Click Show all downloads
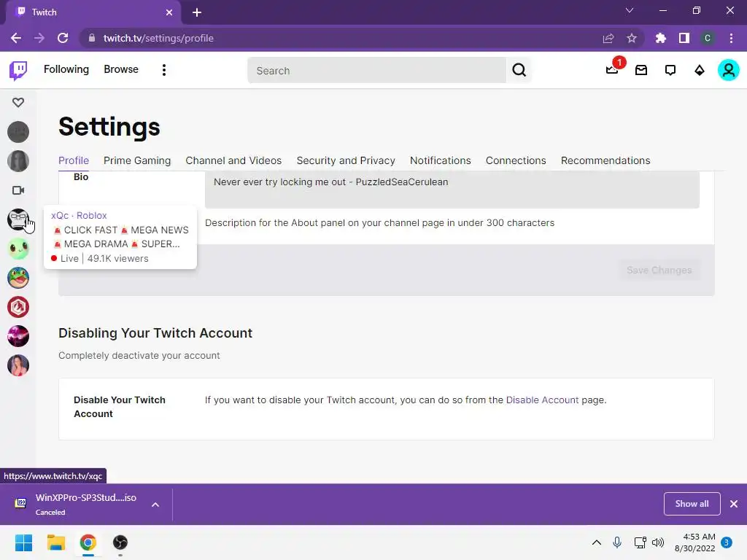747x560 pixels. pos(692,504)
